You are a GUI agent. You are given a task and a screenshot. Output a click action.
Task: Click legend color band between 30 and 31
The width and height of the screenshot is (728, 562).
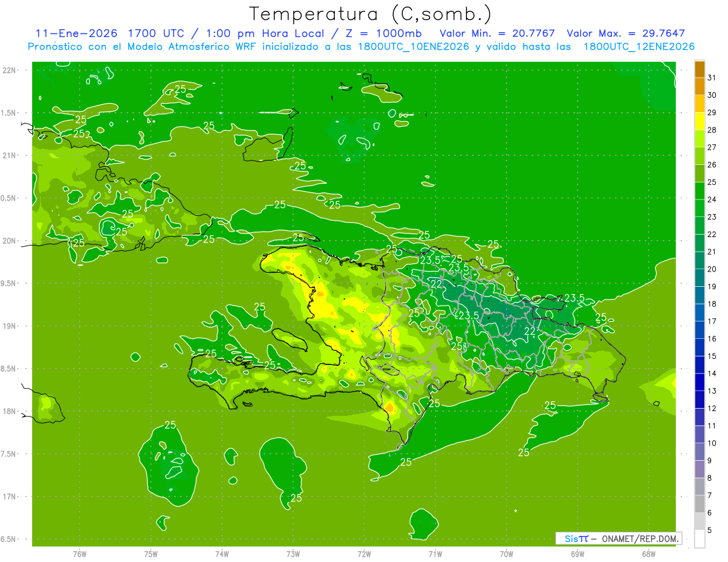pos(699,87)
